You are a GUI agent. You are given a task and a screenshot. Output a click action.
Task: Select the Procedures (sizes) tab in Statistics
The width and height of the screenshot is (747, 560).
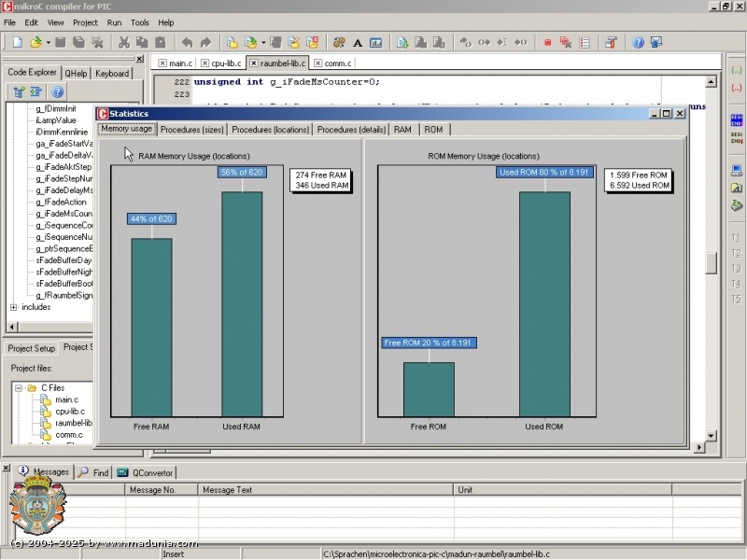[x=192, y=130]
